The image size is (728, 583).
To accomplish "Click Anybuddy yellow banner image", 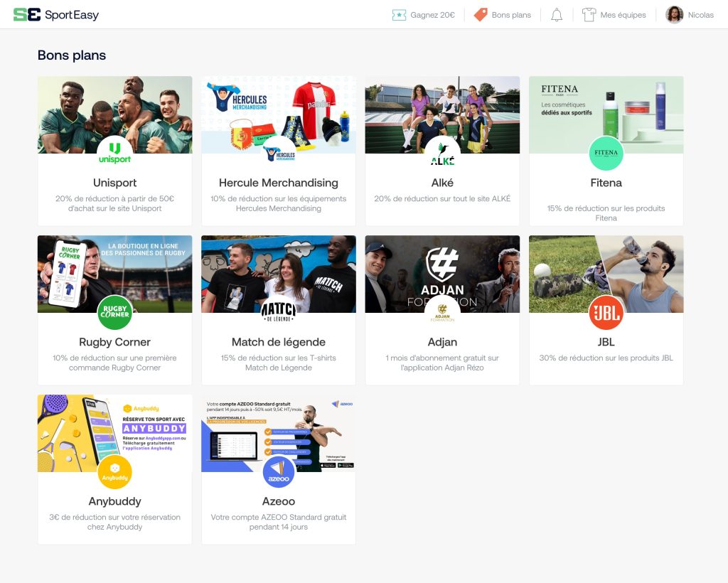I will [x=114, y=433].
